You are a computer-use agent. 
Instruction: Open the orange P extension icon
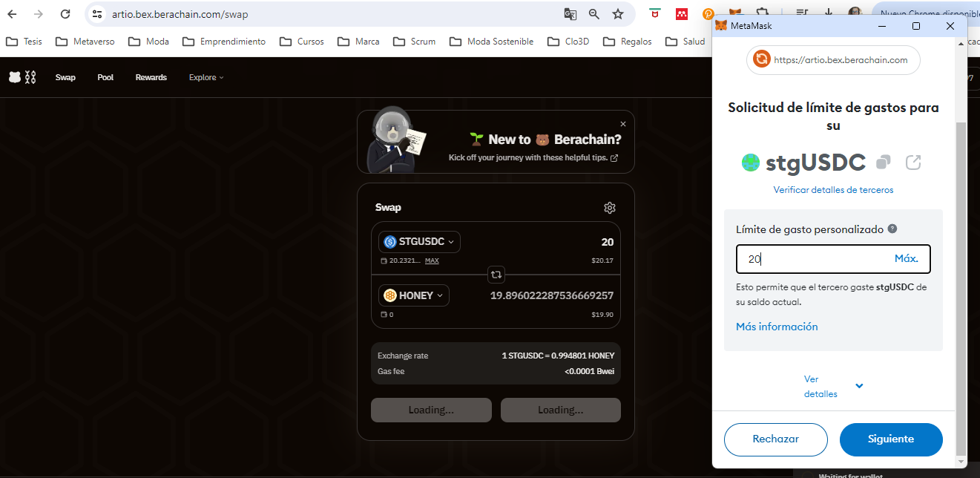[708, 14]
